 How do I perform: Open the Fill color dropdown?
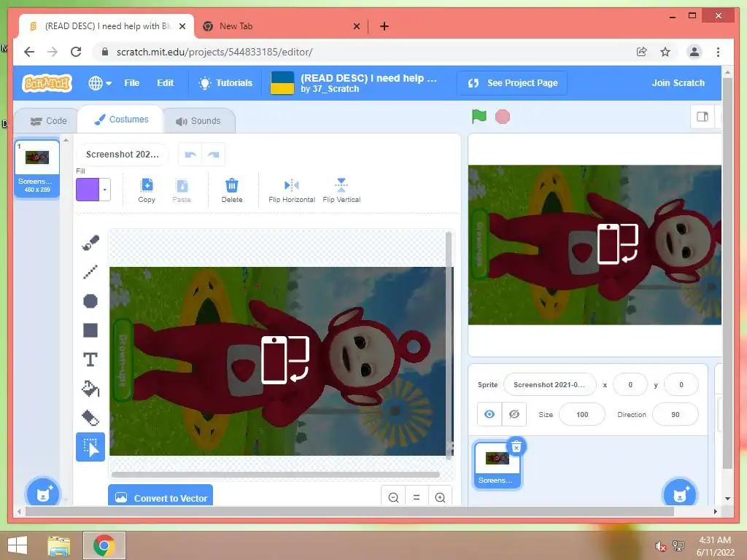coord(105,190)
